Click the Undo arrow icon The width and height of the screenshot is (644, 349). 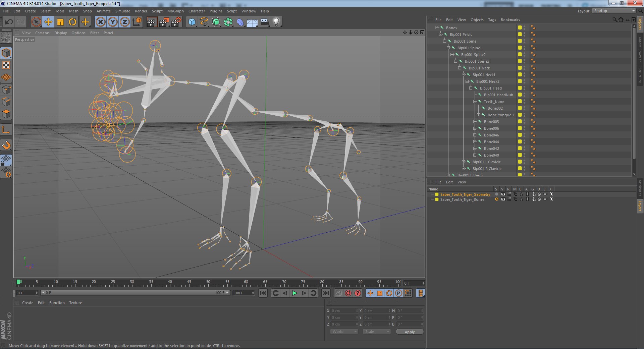9,22
